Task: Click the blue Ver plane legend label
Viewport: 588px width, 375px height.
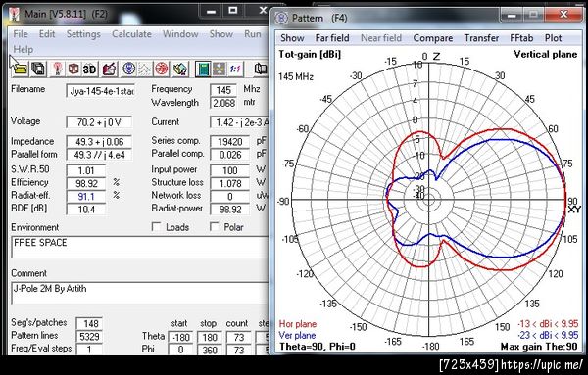Action: 297,335
